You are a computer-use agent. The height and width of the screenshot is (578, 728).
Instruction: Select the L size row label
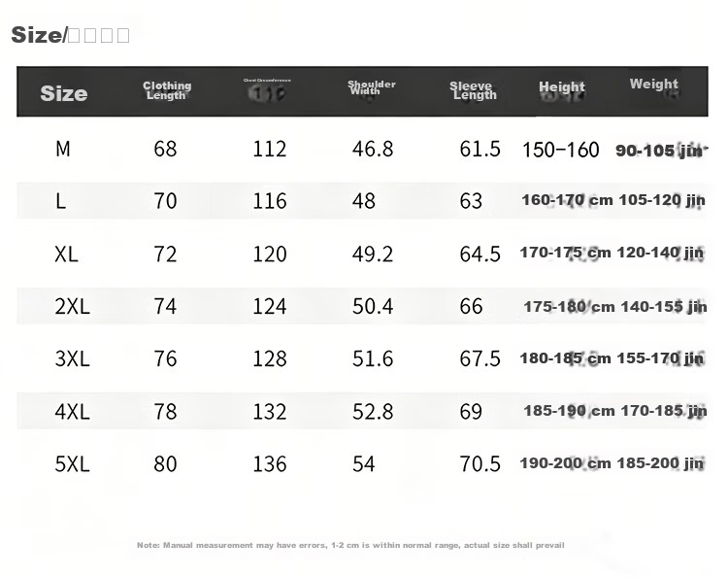[60, 201]
